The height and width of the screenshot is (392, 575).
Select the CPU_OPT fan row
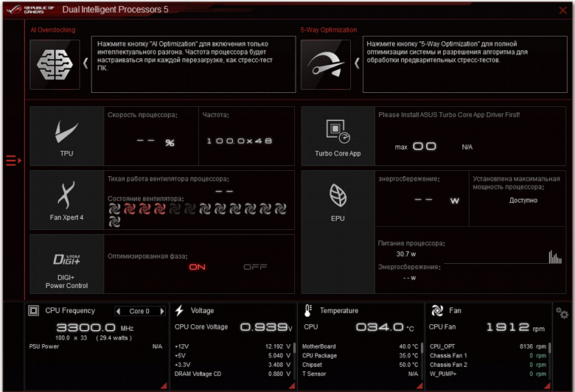(x=488, y=346)
